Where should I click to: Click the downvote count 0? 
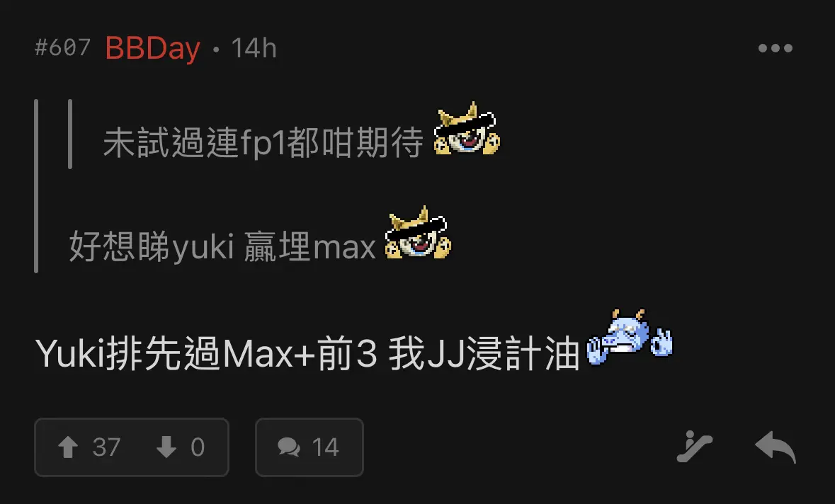(x=198, y=447)
